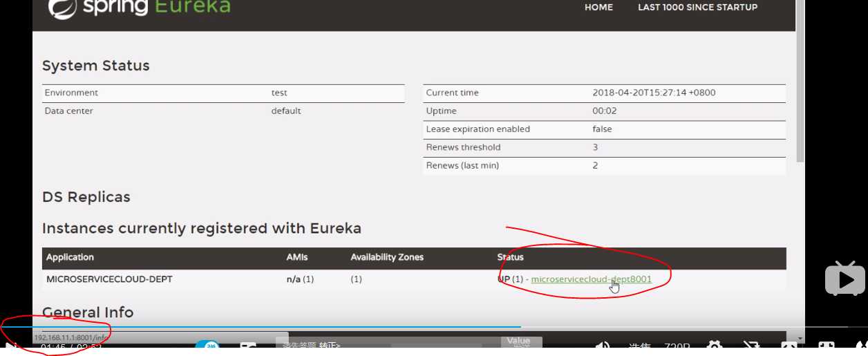868x356 pixels.
Task: Click the 192.168.11.1:8001/info status bar URL
Action: click(x=70, y=337)
